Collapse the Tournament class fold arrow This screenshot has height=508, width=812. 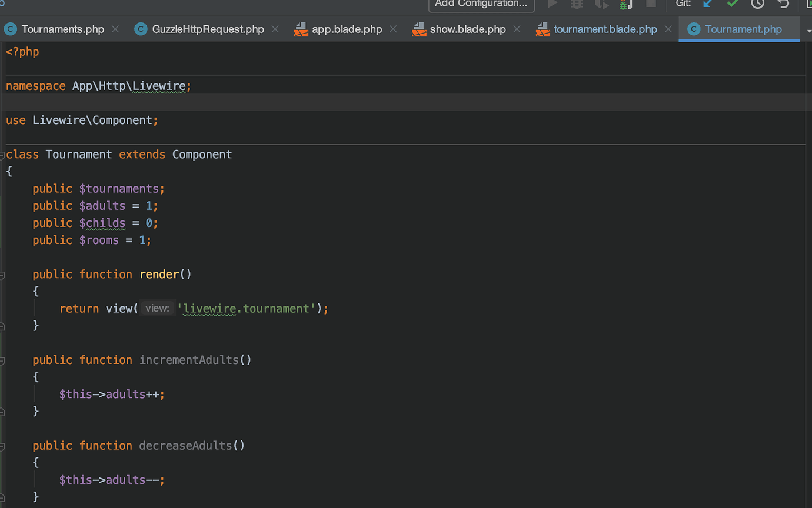[x=3, y=154]
